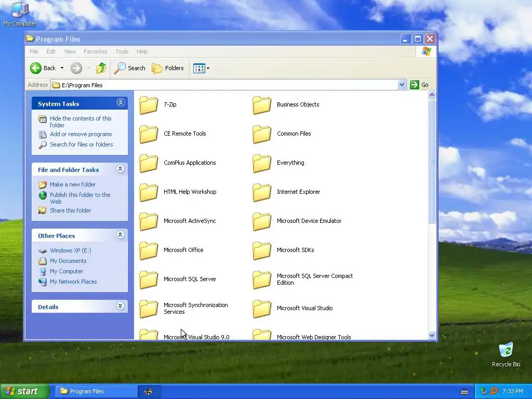This screenshot has width=532, height=399.
Task: Select the Microsoft SQL Server folder icon
Action: click(149, 279)
